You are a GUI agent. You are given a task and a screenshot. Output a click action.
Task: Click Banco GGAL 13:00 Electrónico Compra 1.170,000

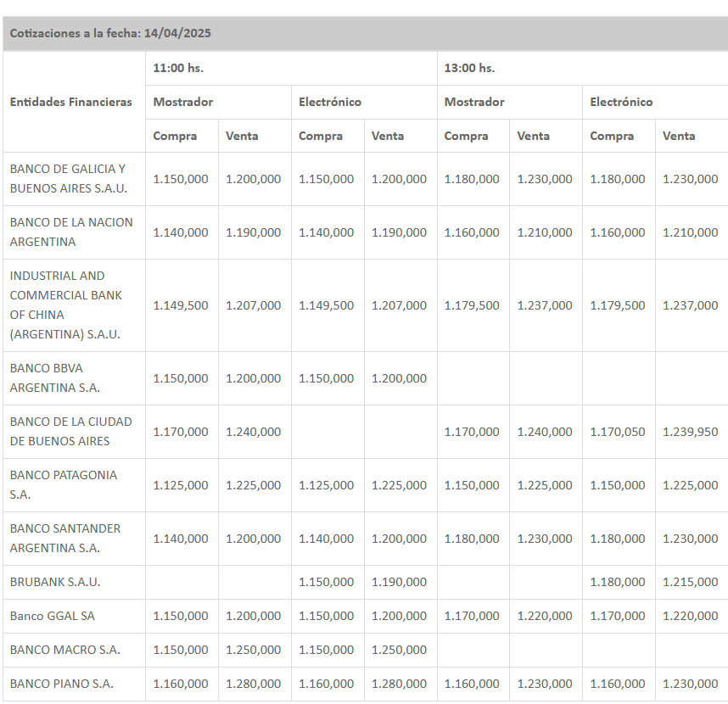coord(618,616)
